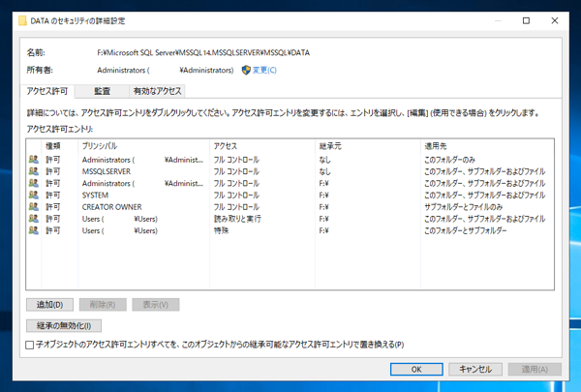Select the アクセス許可 tab
Image resolution: width=581 pixels, height=392 pixels.
pos(47,91)
